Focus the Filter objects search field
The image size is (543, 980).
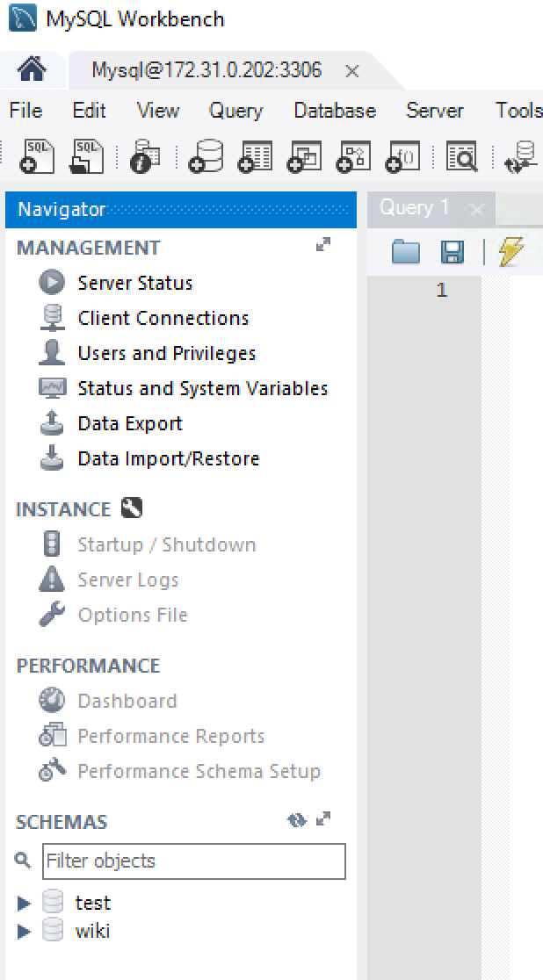click(x=194, y=861)
